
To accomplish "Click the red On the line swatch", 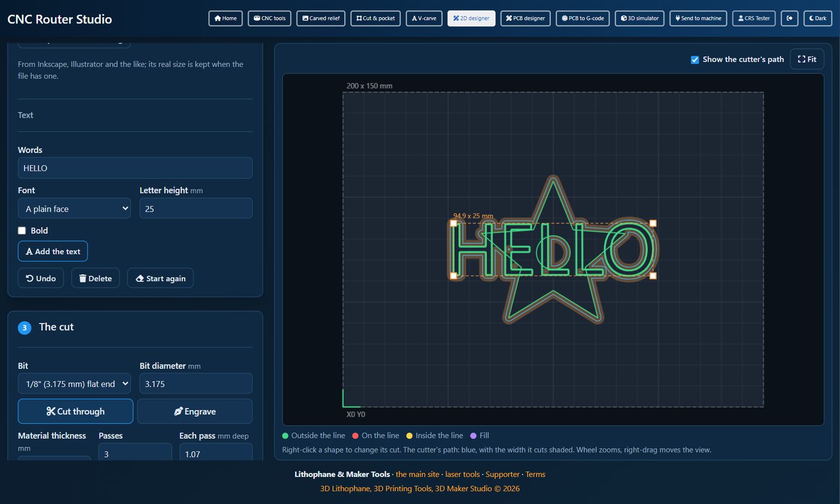I will click(x=355, y=436).
